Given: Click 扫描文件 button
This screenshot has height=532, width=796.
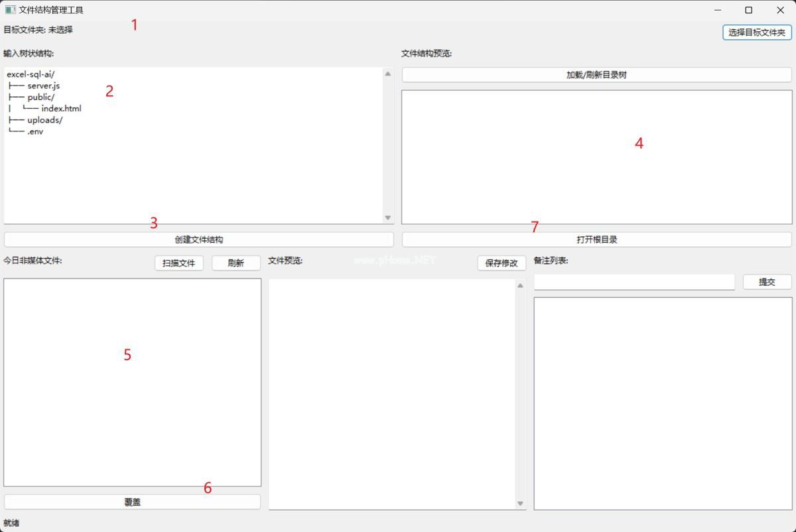Looking at the screenshot, I should coord(179,263).
